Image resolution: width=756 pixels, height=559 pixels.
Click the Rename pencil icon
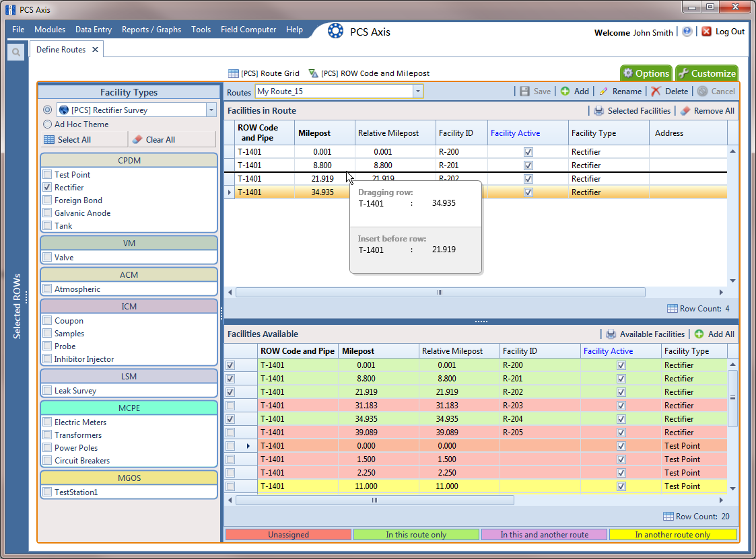[603, 91]
